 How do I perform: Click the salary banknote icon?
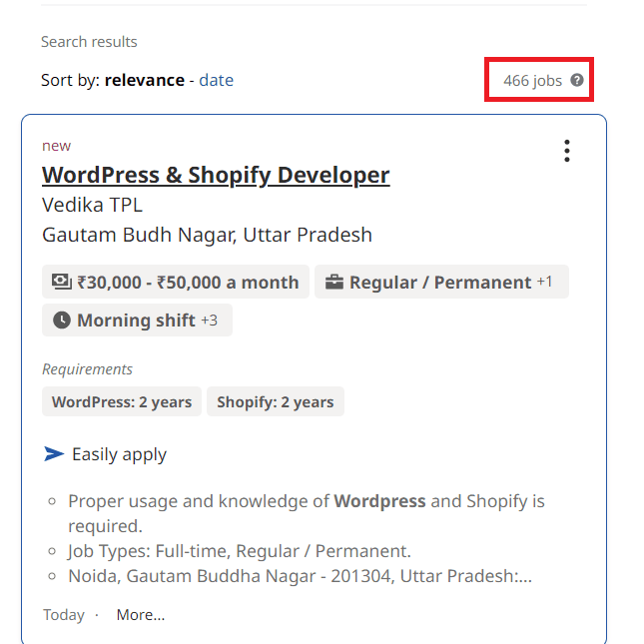pos(62,282)
